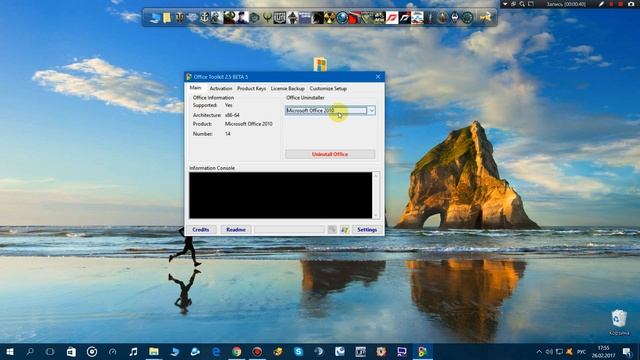The image size is (640, 360).
Task: Click the camera icon in recorder bar
Action: [x=631, y=4]
